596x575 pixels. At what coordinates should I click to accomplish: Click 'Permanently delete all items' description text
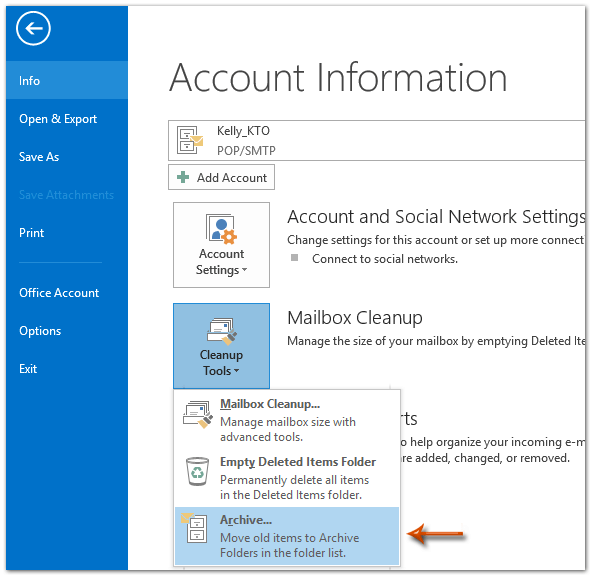tap(295, 487)
